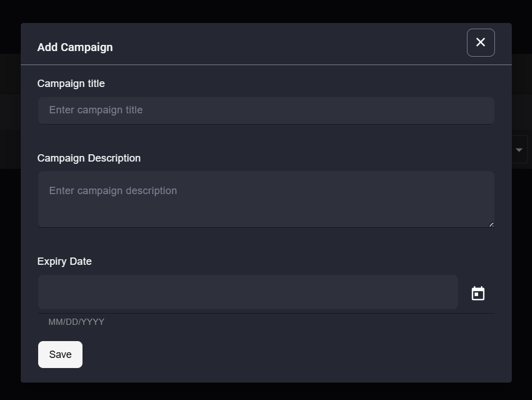
Task: Click the "Enter campaign description" placeholder text
Action: point(113,191)
